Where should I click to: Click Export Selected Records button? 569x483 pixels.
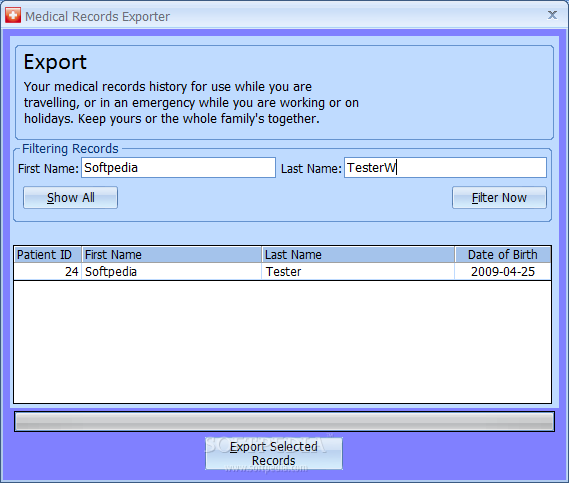coord(274,454)
